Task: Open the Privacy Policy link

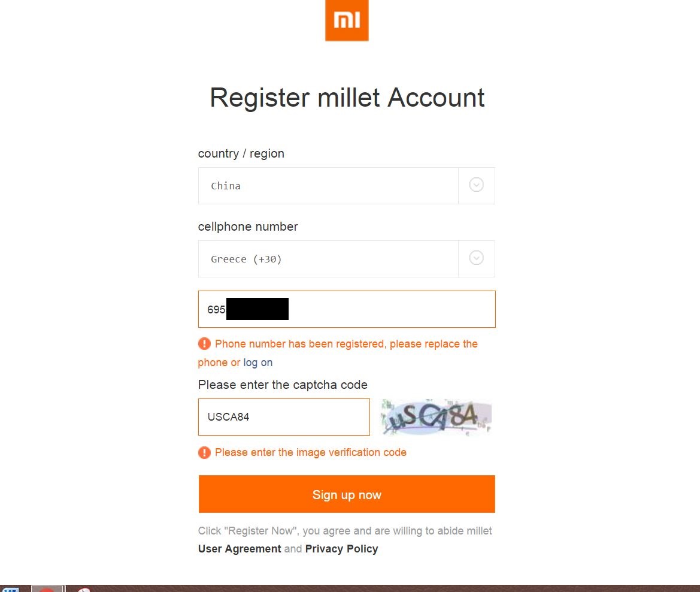Action: click(x=341, y=549)
